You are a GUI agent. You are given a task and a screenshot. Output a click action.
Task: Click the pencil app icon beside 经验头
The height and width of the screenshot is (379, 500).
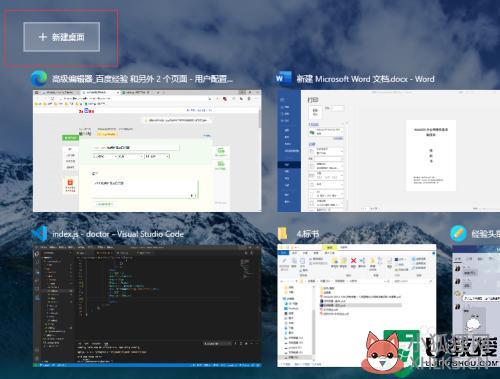click(458, 234)
